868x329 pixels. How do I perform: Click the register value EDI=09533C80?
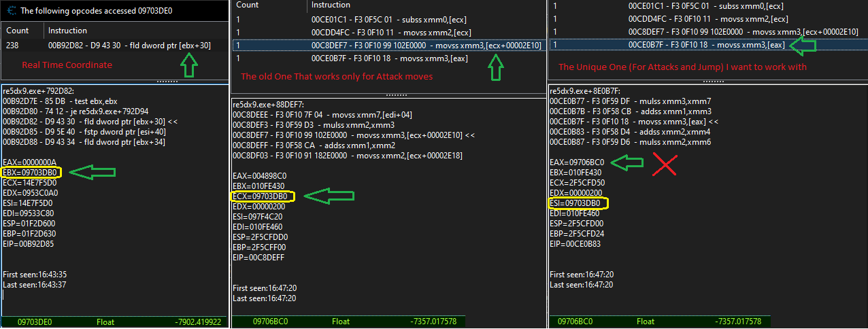30,213
